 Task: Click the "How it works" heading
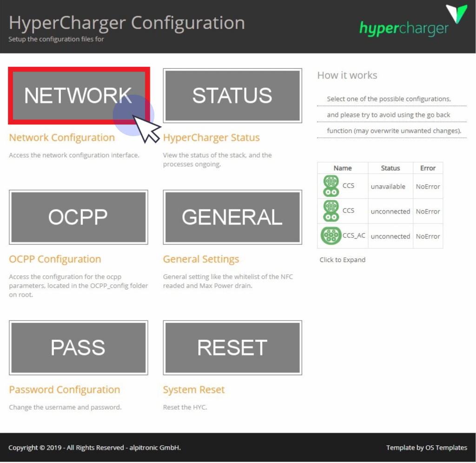(347, 75)
